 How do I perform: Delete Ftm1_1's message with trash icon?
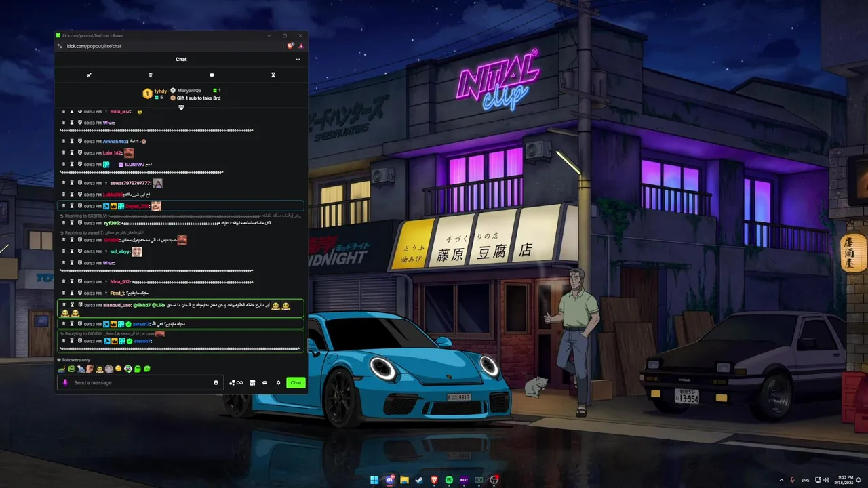[x=64, y=293]
